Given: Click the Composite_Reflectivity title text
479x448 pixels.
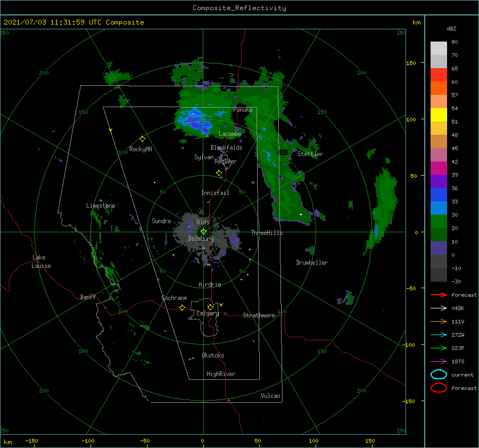Looking at the screenshot, I should 240,8.
